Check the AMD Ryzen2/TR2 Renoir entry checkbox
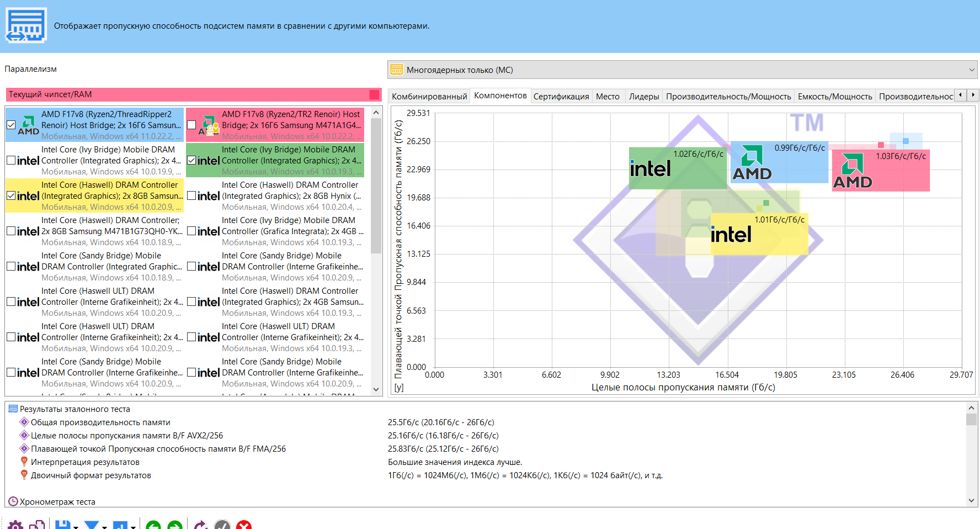The width and height of the screenshot is (980, 529). (191, 125)
